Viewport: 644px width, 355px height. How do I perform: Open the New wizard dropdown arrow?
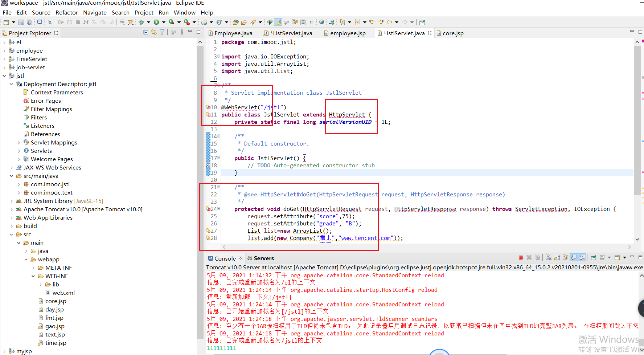(x=13, y=22)
